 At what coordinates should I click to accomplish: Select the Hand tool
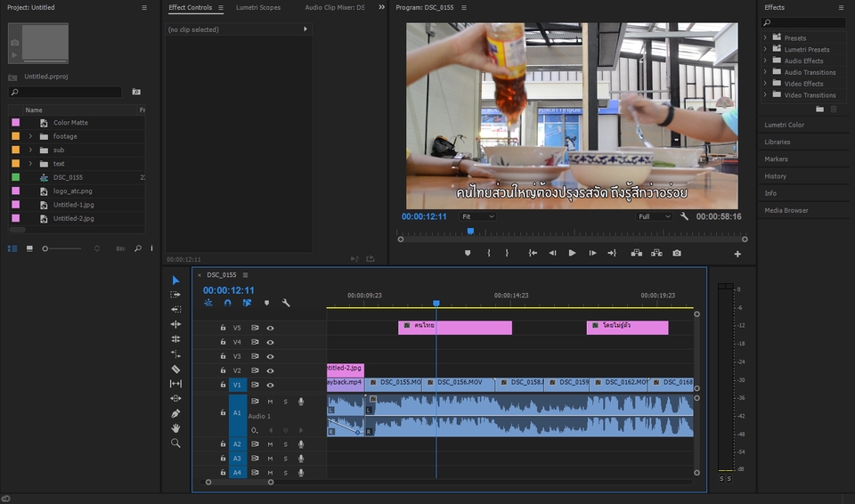175,428
